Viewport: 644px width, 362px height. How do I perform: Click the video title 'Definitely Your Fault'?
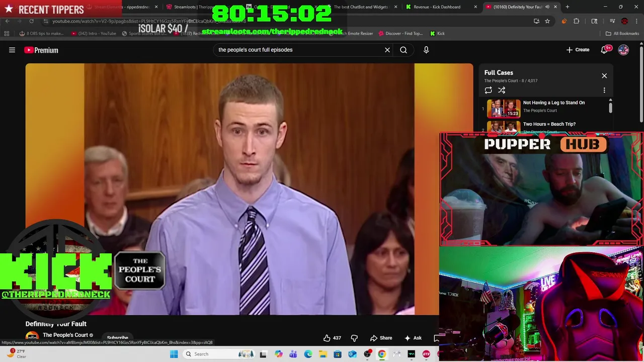click(56, 324)
